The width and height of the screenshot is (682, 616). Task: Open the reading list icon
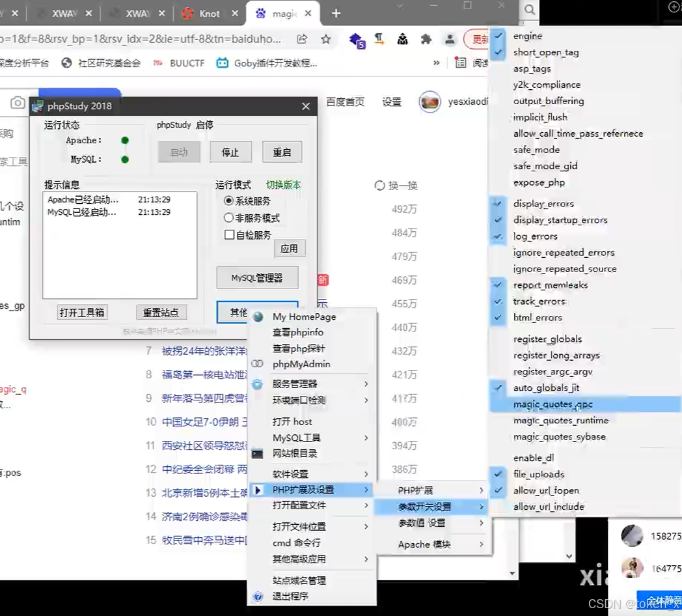coord(459,63)
